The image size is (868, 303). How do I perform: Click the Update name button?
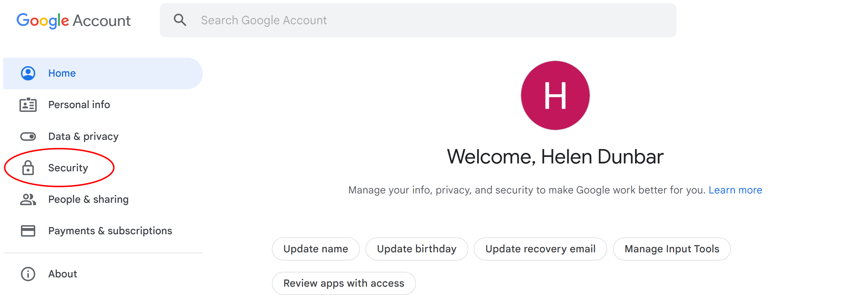pyautogui.click(x=316, y=249)
